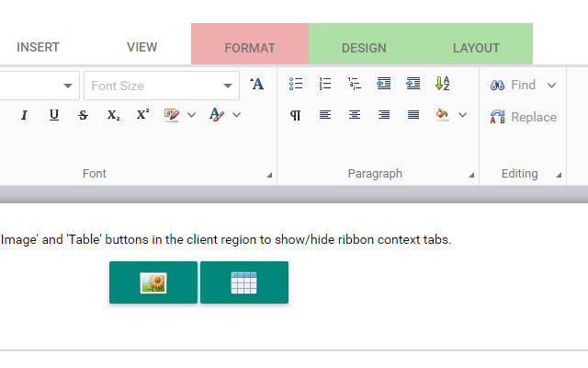Click the Replace button
Screen dimensions: 588x368
(524, 117)
